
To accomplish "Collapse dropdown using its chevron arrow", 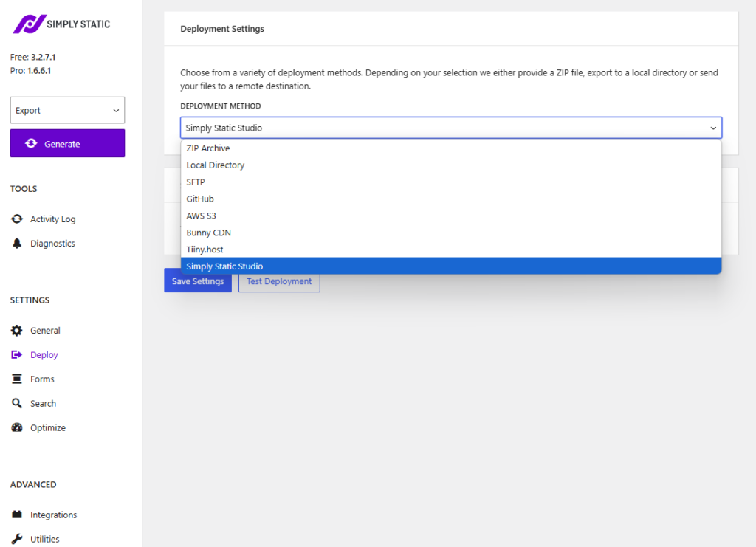I will 713,128.
